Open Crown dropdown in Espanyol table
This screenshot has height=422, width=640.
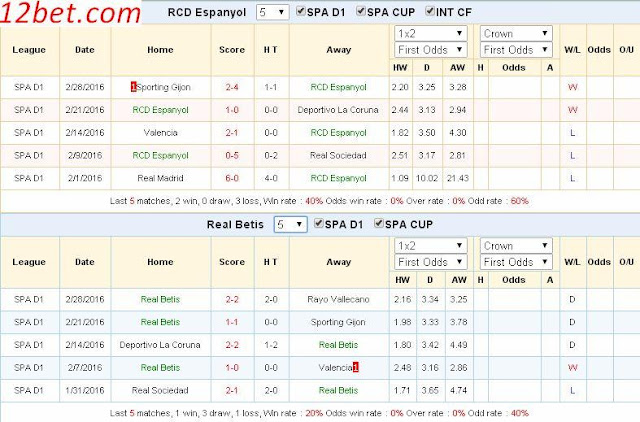click(516, 33)
